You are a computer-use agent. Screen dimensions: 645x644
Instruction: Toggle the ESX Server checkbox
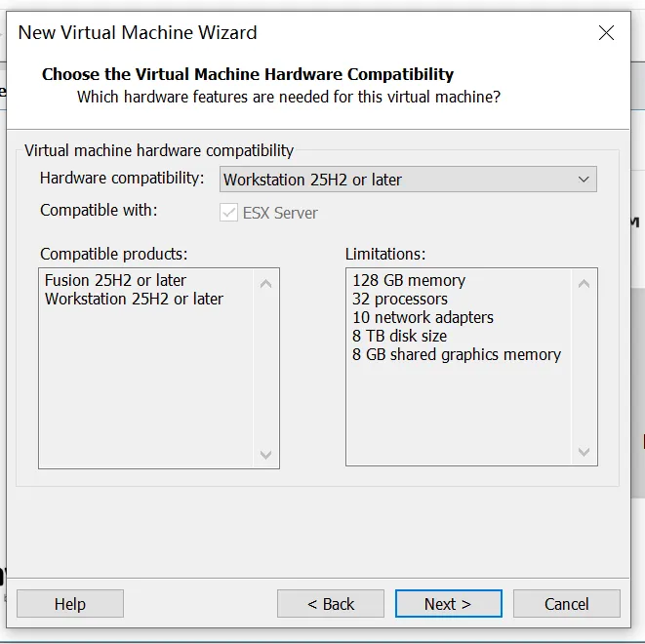pyautogui.click(x=228, y=213)
